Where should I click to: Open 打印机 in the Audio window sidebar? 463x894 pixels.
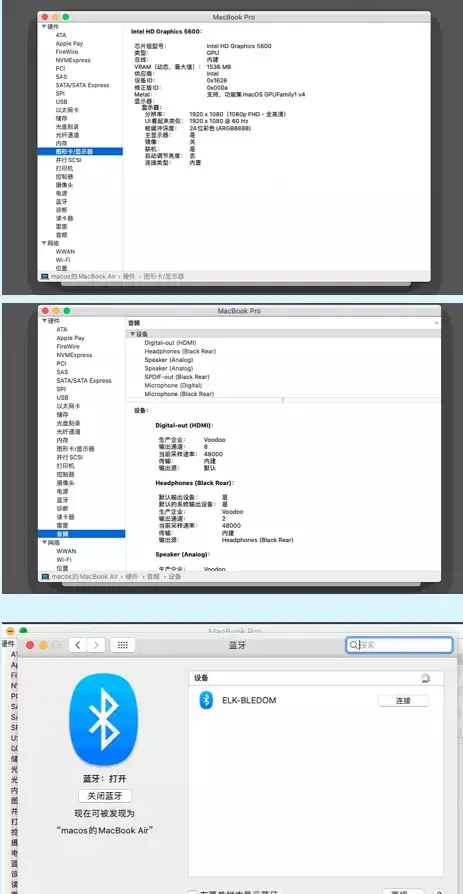[65, 466]
